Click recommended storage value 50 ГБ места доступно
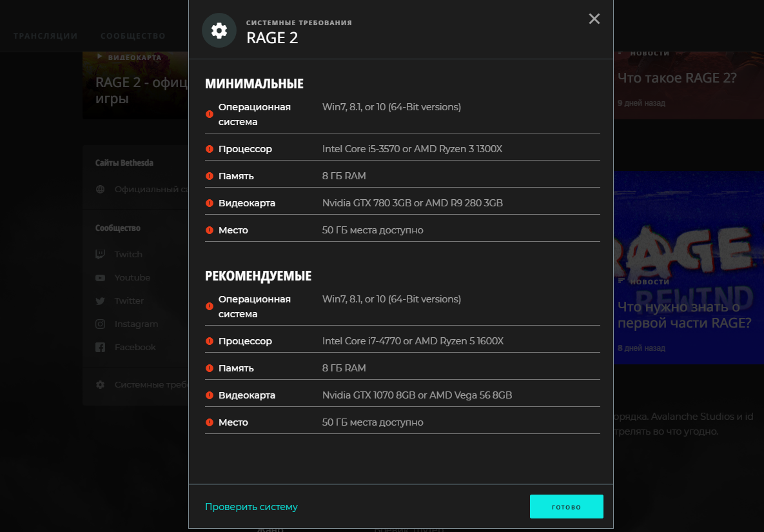Viewport: 764px width, 532px height. coord(373,422)
